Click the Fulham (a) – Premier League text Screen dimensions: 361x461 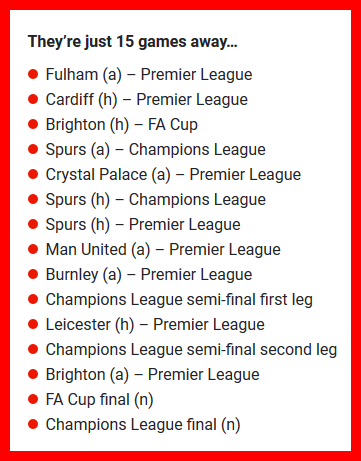point(149,74)
